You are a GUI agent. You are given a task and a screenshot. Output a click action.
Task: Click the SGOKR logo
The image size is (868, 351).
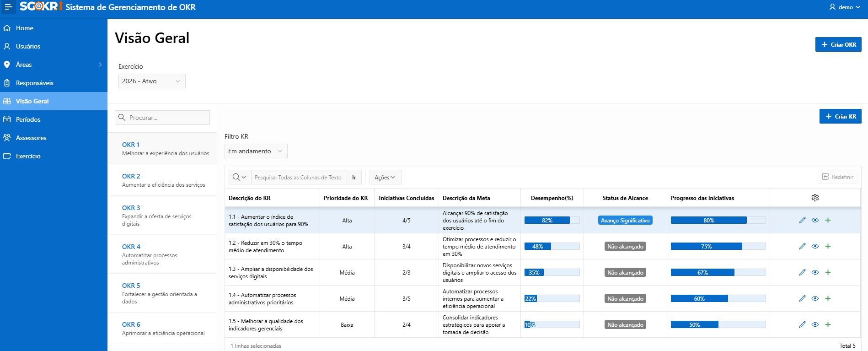tap(41, 6)
